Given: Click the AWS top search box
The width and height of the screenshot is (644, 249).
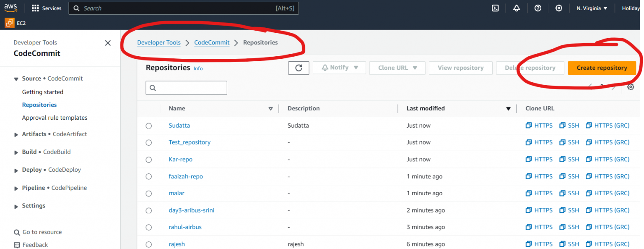Looking at the screenshot, I should click(x=184, y=8).
